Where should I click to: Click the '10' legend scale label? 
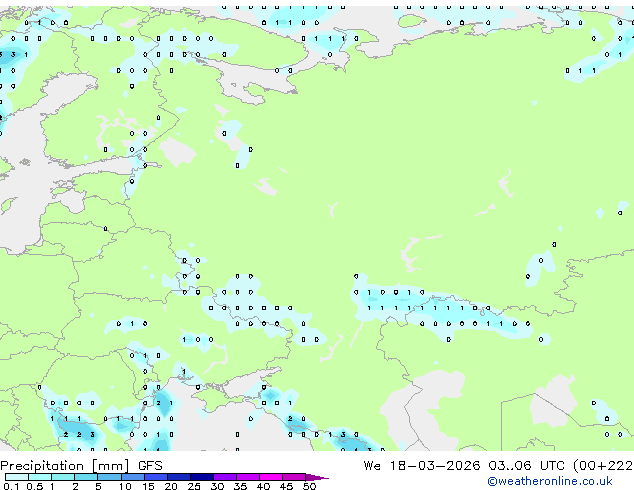tap(125, 486)
